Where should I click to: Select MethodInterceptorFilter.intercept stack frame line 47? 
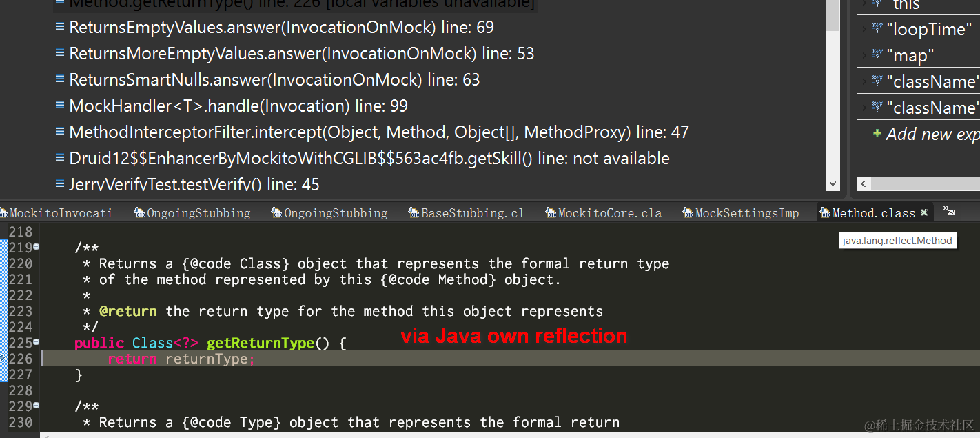379,132
